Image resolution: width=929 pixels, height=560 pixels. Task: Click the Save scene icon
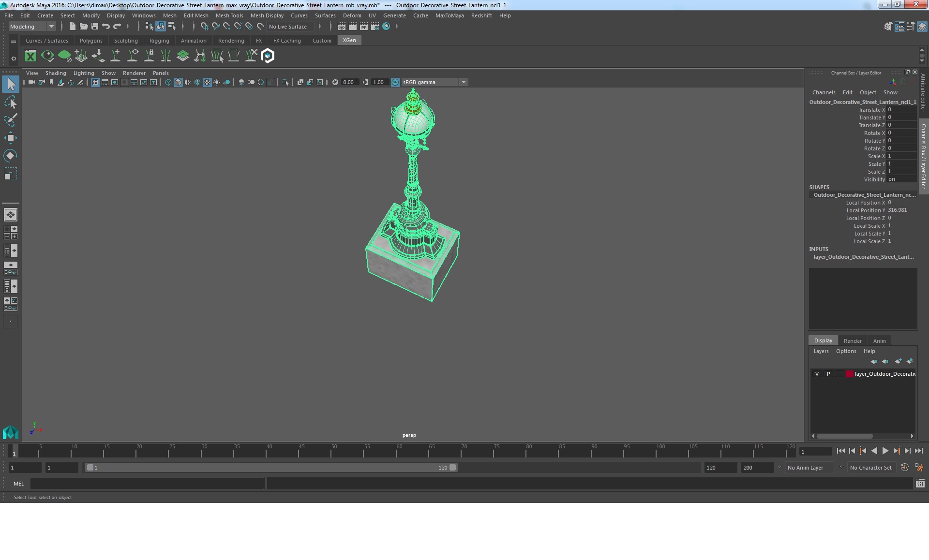point(95,27)
